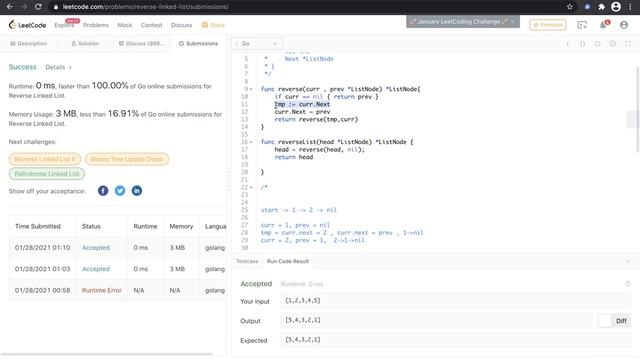This screenshot has width=640, height=360.
Task: Open the editor settings gear icon
Action: click(x=613, y=44)
